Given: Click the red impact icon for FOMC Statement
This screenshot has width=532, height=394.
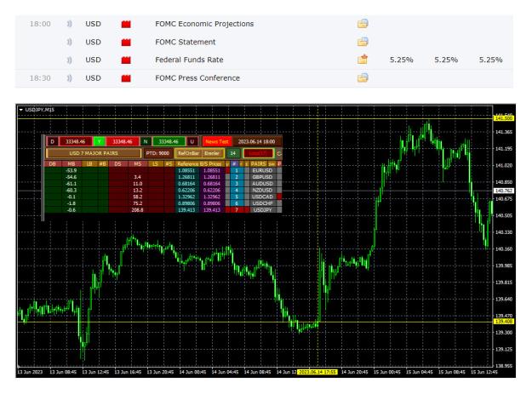Looking at the screenshot, I should [126, 42].
